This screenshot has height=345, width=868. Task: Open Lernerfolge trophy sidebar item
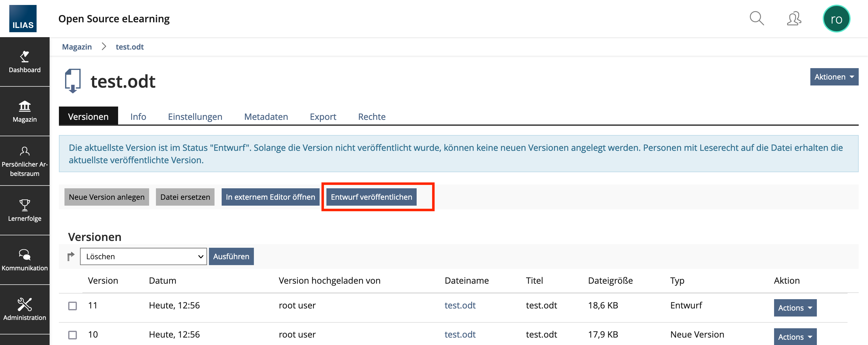[24, 210]
